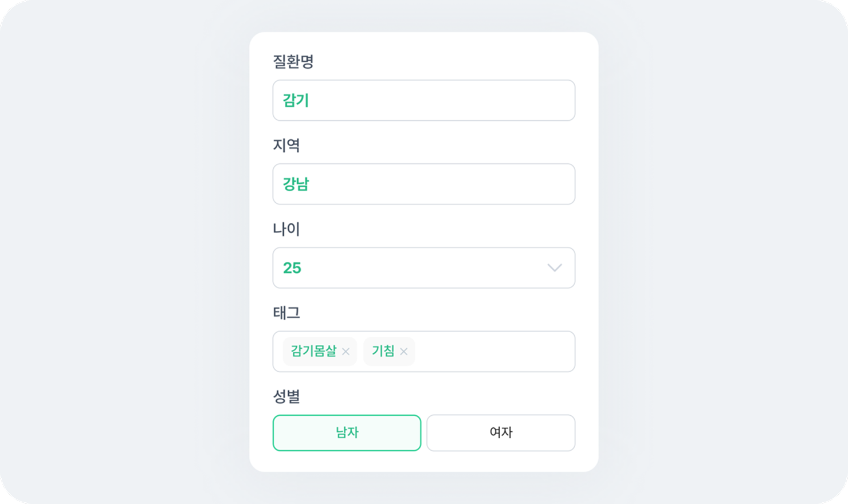
Task: Click the 기침 tag chip text
Action: pyautogui.click(x=383, y=351)
